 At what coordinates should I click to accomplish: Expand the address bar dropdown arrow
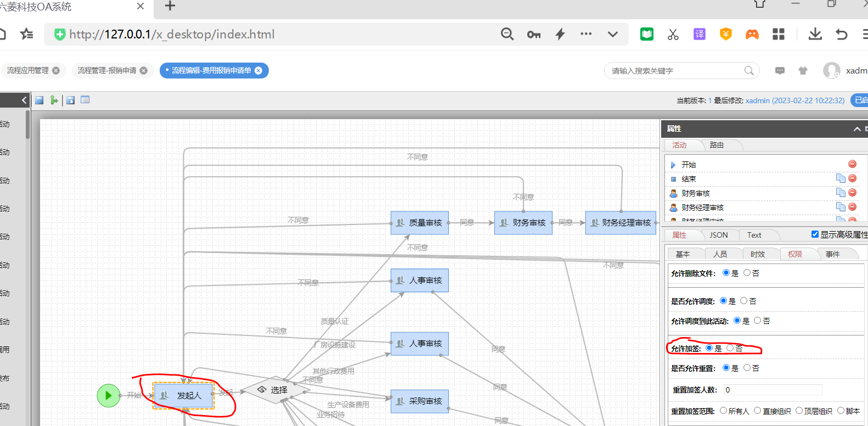click(613, 34)
